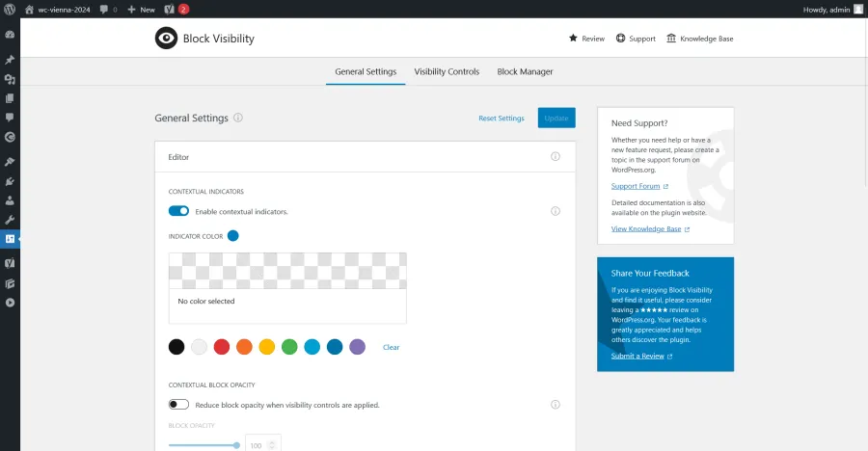Open the Users sidebar icon

coord(10,200)
